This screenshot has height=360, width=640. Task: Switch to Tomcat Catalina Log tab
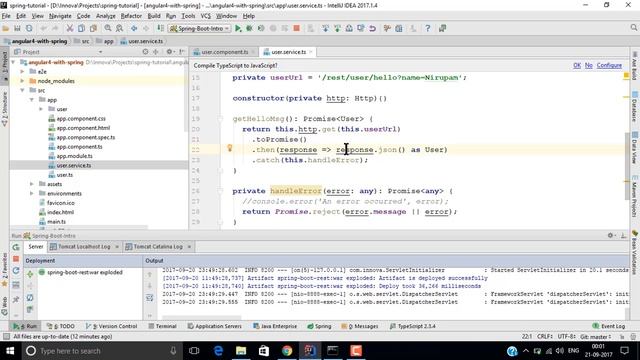pyautogui.click(x=158, y=247)
